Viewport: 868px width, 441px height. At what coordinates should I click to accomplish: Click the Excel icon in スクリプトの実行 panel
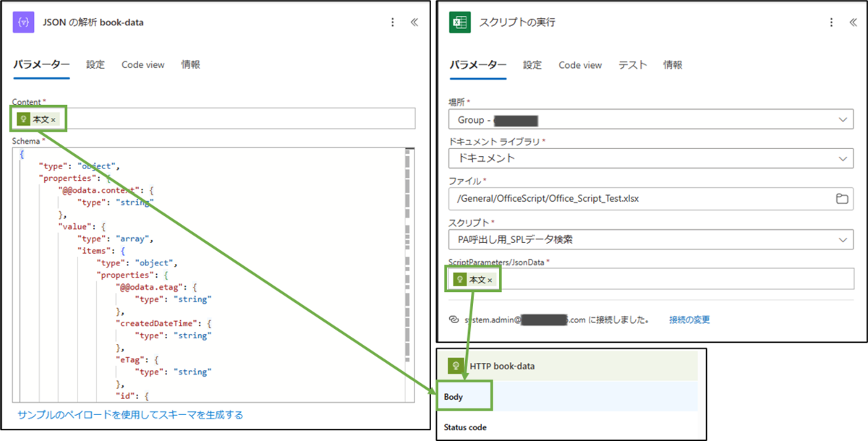460,22
